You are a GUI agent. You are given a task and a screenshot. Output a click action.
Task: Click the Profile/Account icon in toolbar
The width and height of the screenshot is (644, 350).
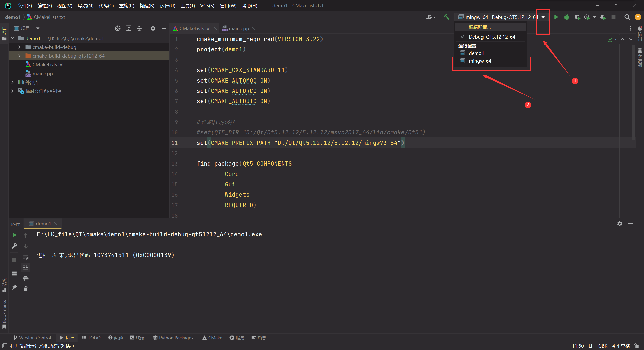coord(430,17)
